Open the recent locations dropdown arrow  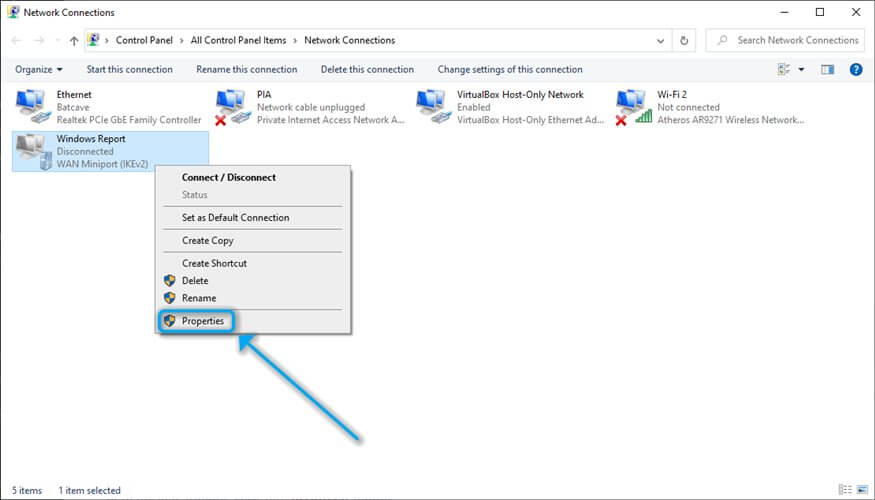pyautogui.click(x=57, y=41)
